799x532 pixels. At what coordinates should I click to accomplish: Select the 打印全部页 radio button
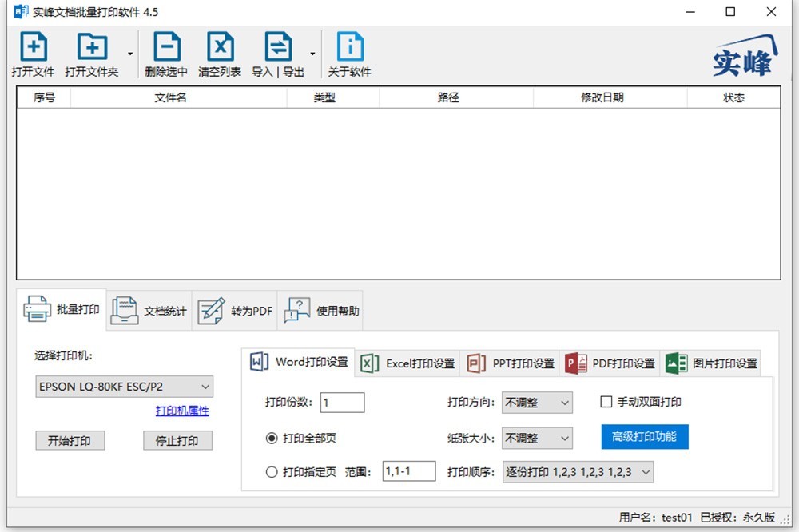point(272,438)
